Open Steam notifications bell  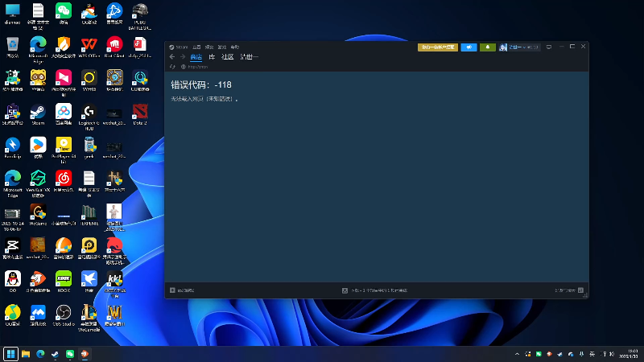(488, 47)
